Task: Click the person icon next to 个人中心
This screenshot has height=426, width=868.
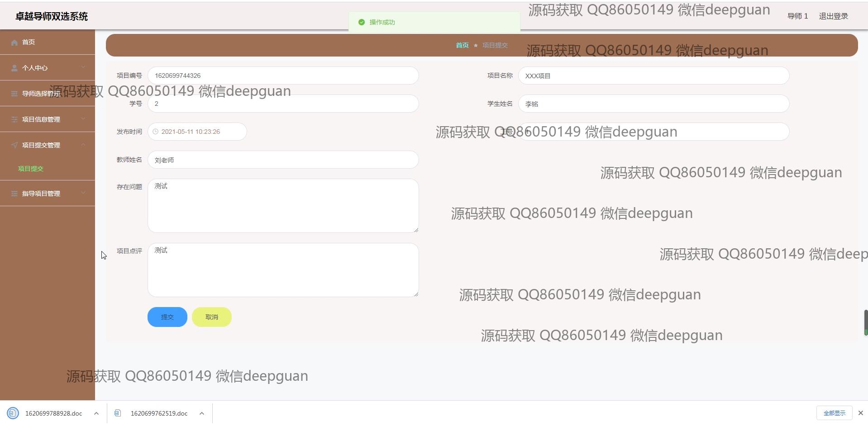Action: pyautogui.click(x=14, y=68)
